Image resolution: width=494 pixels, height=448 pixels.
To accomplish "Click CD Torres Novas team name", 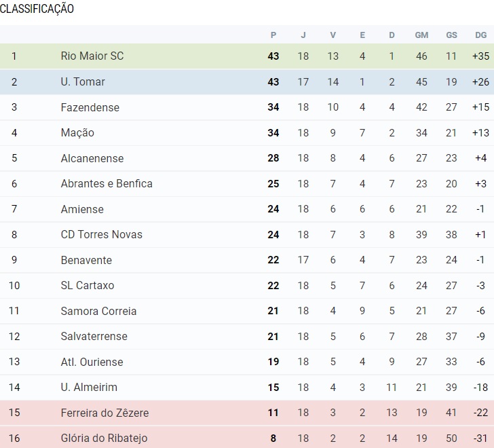I will tap(96, 234).
